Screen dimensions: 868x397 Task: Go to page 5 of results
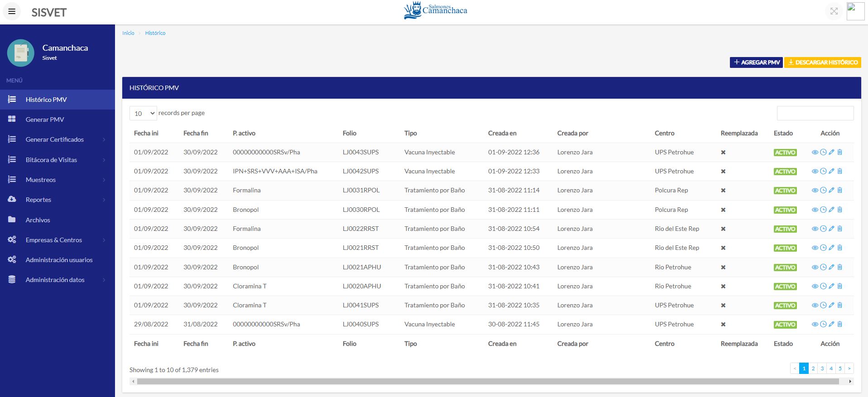pyautogui.click(x=840, y=368)
